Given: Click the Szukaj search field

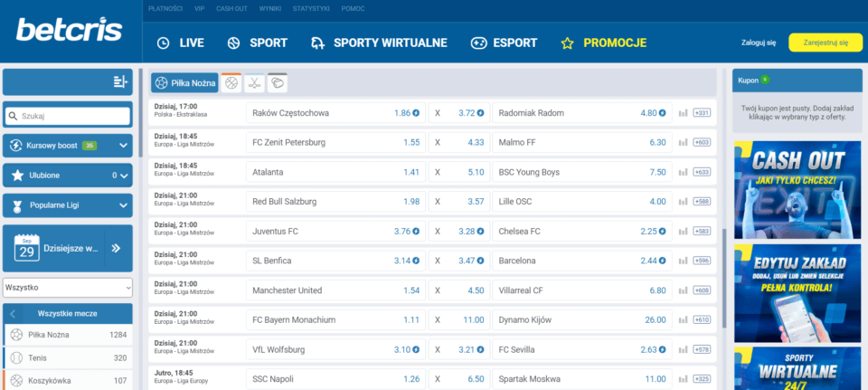Looking at the screenshot, I should click(68, 117).
